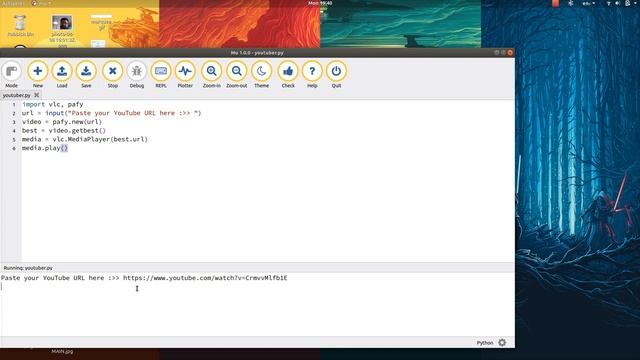Click the line 'media = vlc.MediaPlayer(best.url)'

(85, 139)
